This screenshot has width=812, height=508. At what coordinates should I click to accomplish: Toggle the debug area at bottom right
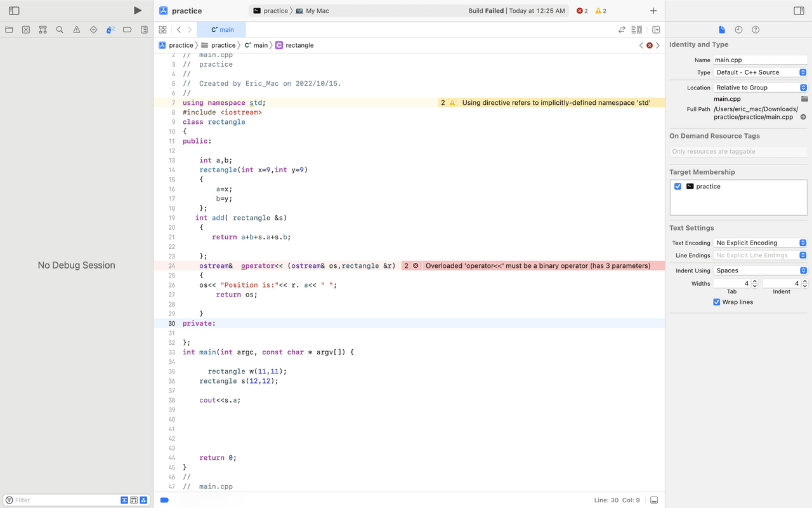[x=654, y=500]
